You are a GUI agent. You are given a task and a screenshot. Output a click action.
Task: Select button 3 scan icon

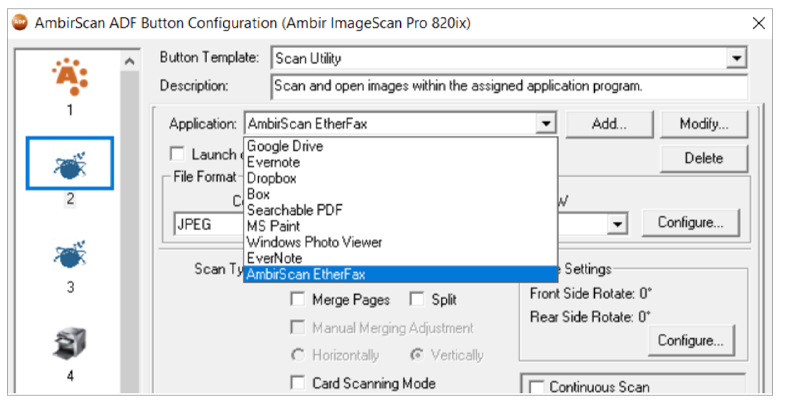70,254
